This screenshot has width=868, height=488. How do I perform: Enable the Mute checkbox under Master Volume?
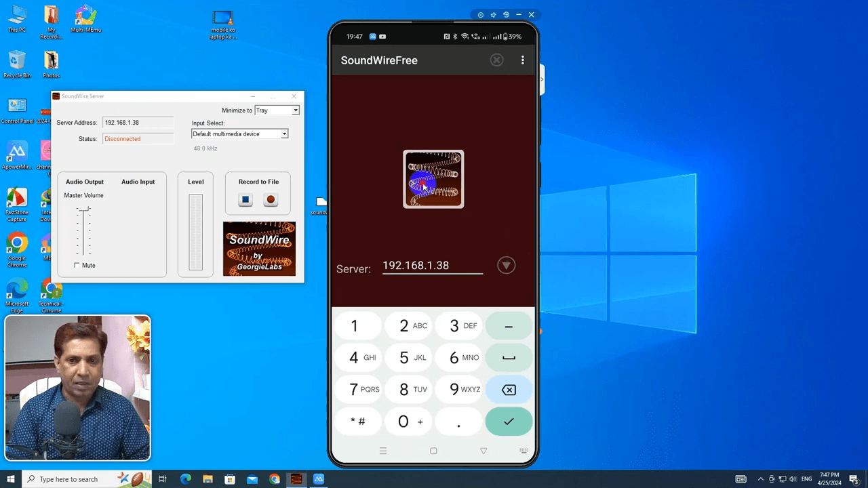(77, 265)
